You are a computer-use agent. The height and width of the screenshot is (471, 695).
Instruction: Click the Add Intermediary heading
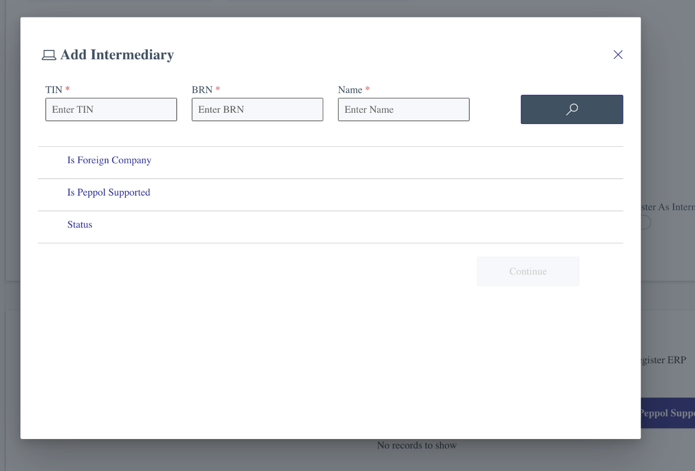(x=117, y=54)
